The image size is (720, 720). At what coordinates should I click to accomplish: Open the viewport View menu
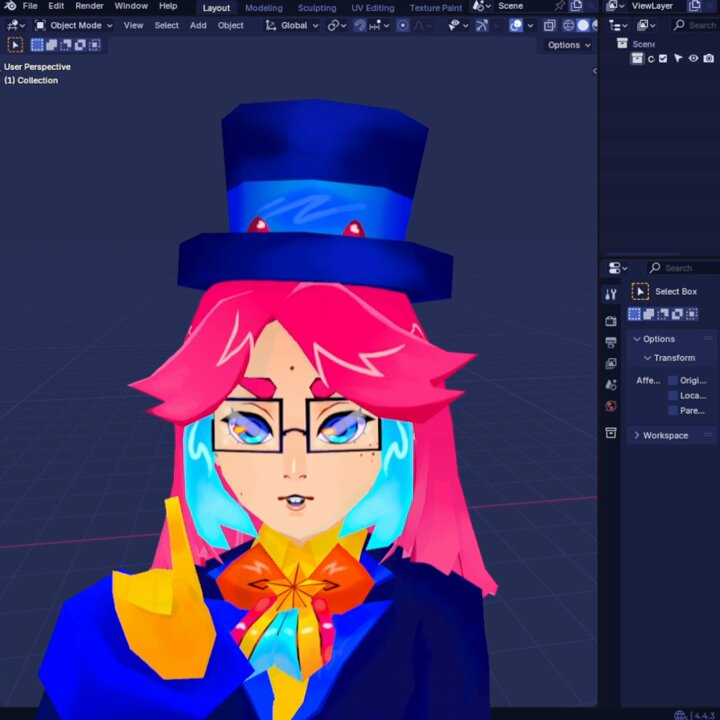coord(133,25)
